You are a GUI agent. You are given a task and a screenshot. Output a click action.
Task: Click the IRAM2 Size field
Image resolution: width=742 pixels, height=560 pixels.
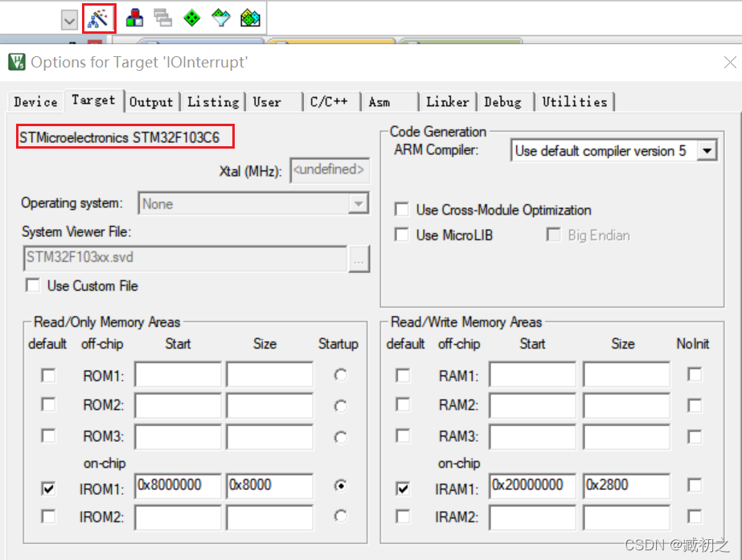626,517
